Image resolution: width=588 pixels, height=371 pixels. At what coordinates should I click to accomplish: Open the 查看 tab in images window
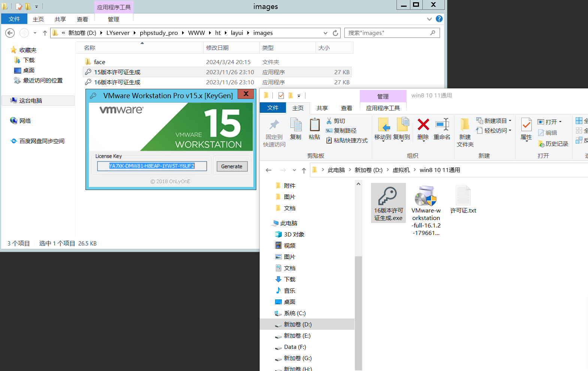(82, 19)
